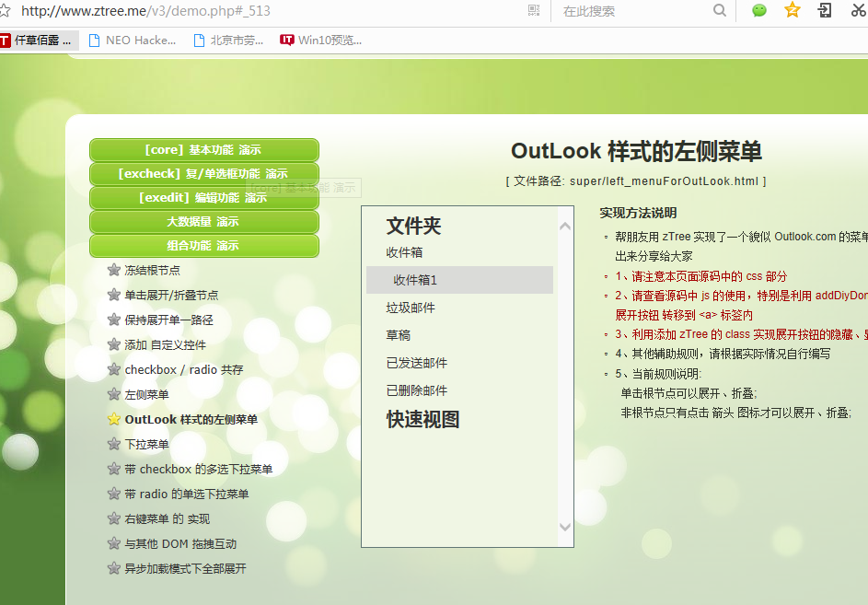Click the scissors screenshot icon

point(859,10)
